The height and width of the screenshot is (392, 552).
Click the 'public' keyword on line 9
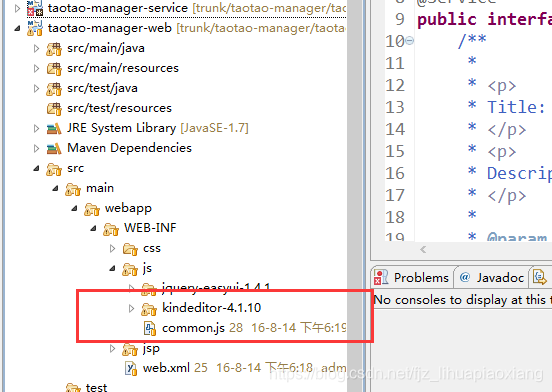click(x=447, y=19)
